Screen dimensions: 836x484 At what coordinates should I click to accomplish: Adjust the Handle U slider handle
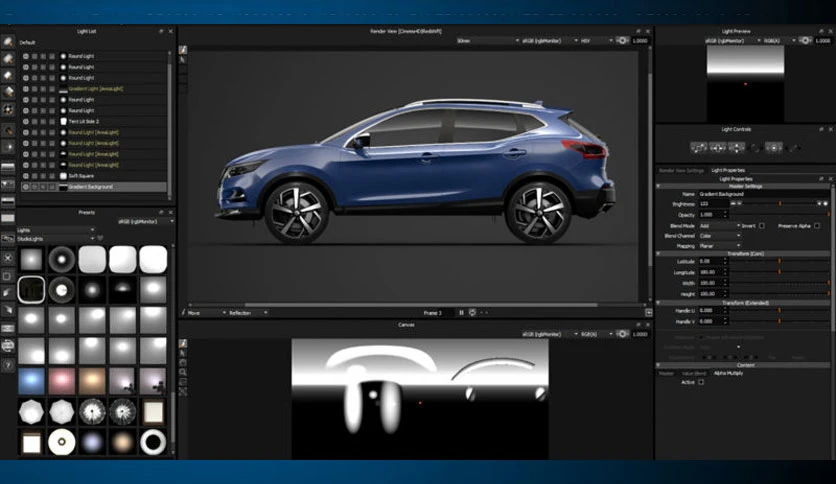point(779,311)
